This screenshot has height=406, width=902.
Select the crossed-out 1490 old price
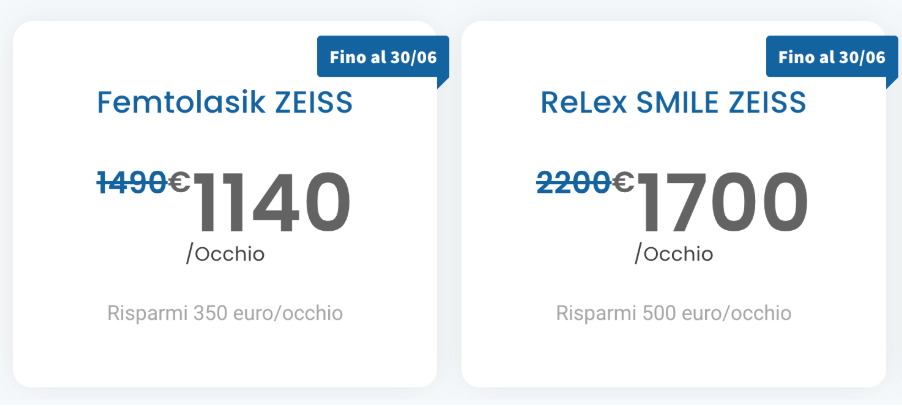pyautogui.click(x=132, y=182)
